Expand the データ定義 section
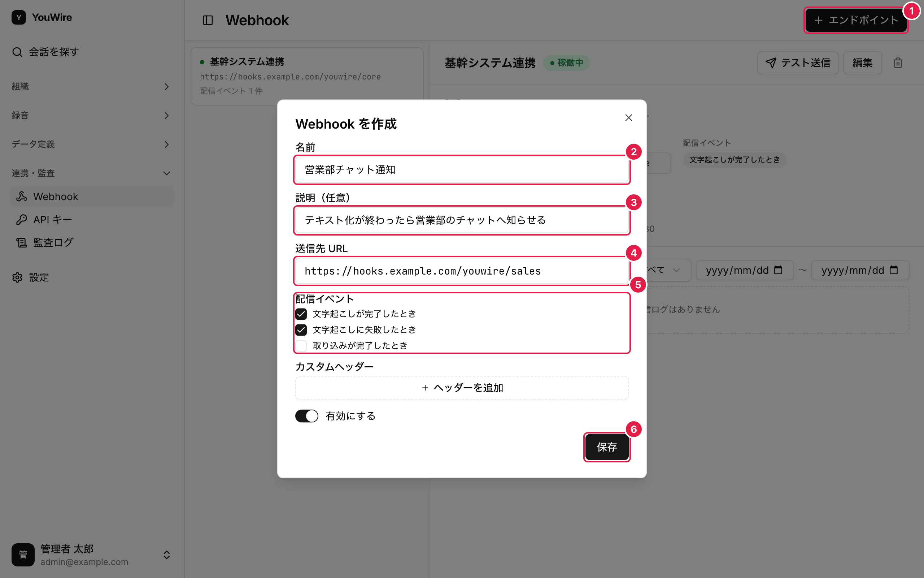 pyautogui.click(x=91, y=144)
